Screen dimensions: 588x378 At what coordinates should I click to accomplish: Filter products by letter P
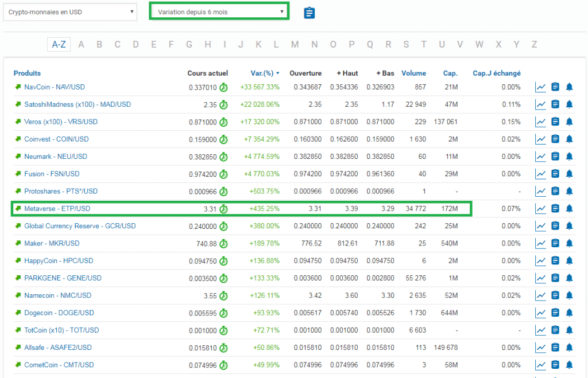tap(352, 45)
